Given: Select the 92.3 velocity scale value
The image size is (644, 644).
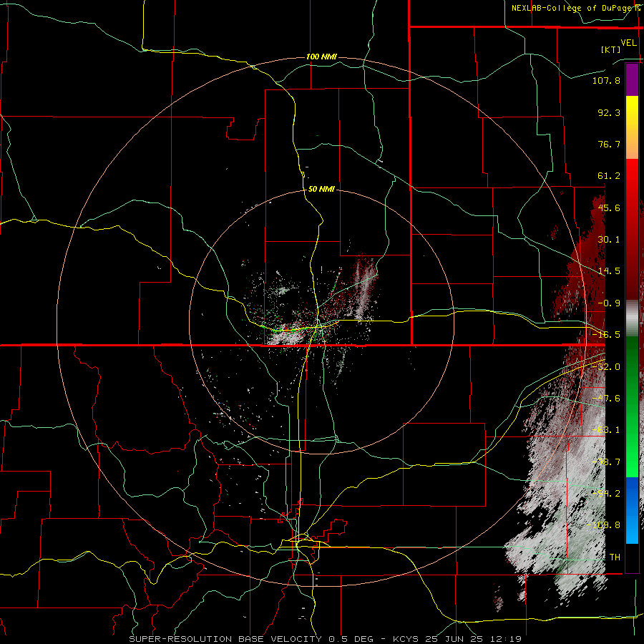Looking at the screenshot, I should tap(609, 112).
